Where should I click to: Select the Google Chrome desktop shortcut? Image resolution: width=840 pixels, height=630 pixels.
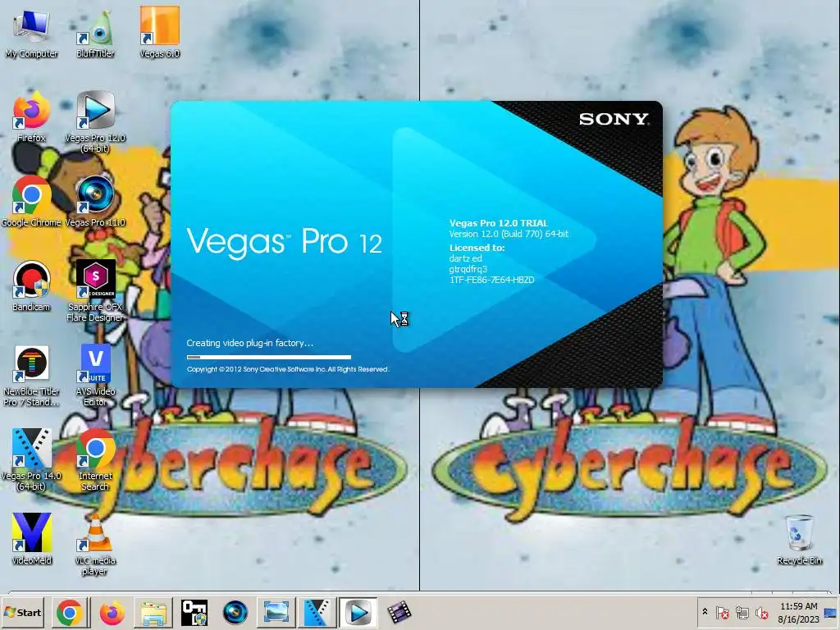pos(31,202)
